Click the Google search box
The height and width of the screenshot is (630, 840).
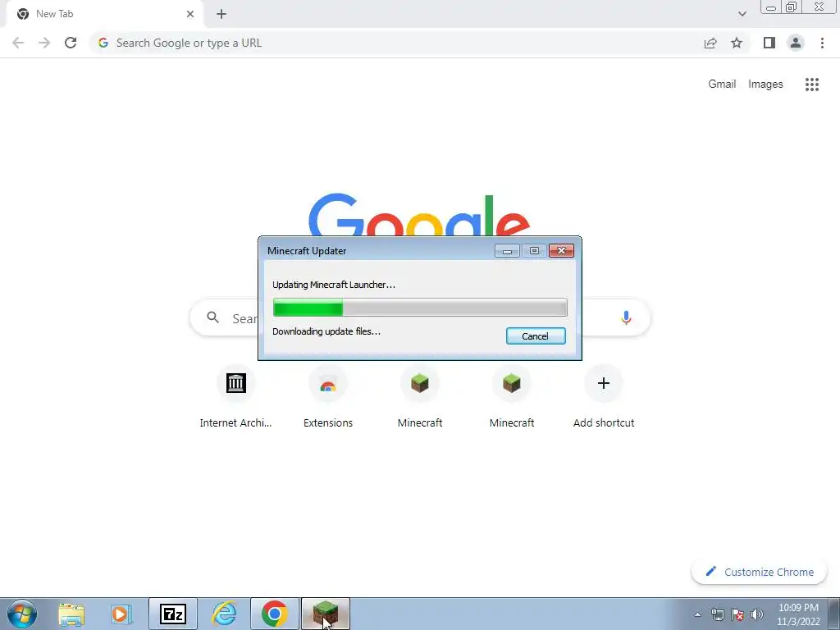420,317
